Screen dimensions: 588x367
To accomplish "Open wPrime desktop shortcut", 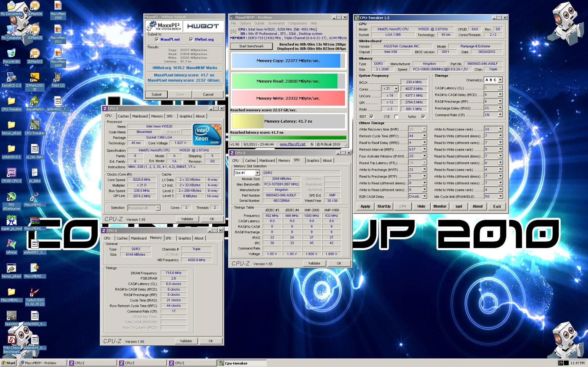I will click(11, 247).
